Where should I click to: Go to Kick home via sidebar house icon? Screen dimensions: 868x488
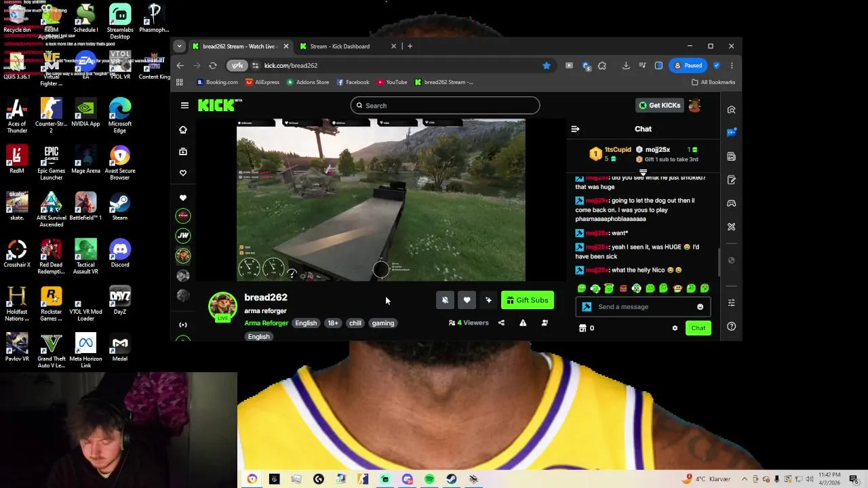[x=182, y=129]
